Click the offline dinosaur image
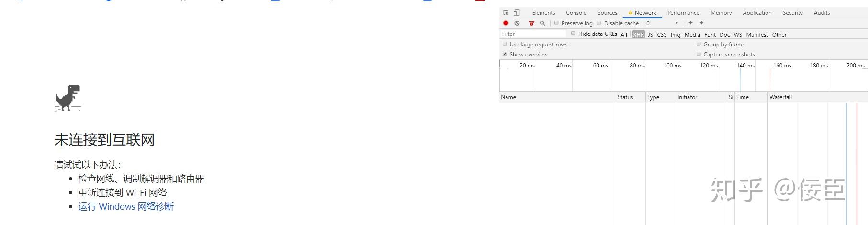 pyautogui.click(x=68, y=98)
